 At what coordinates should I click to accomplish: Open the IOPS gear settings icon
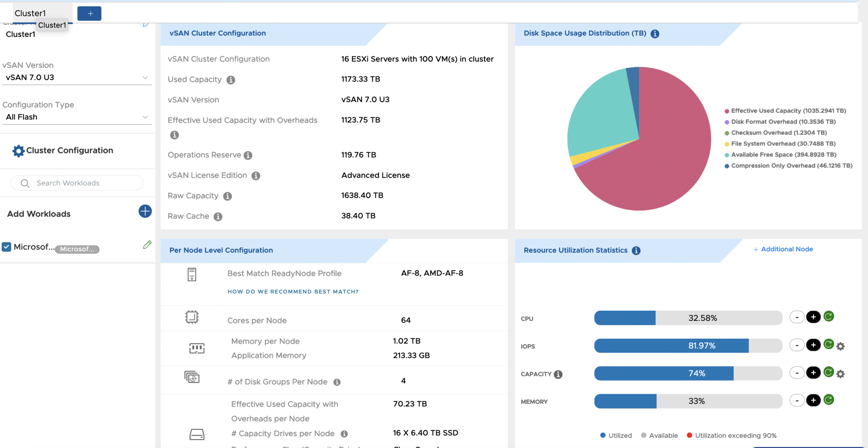[x=841, y=346]
